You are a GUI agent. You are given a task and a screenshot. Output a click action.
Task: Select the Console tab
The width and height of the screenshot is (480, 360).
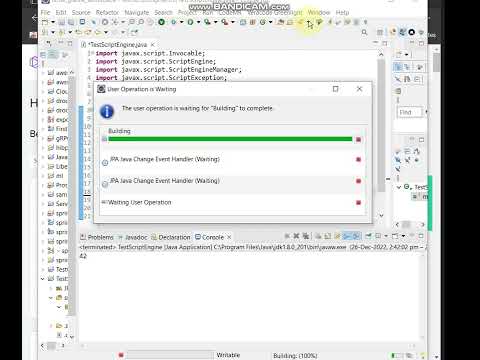[x=210, y=237]
